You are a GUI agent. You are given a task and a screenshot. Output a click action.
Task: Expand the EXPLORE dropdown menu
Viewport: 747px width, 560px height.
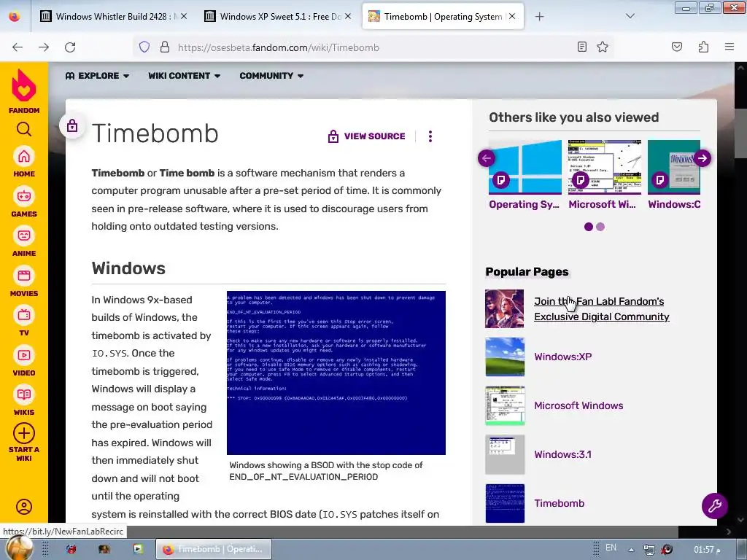(97, 76)
